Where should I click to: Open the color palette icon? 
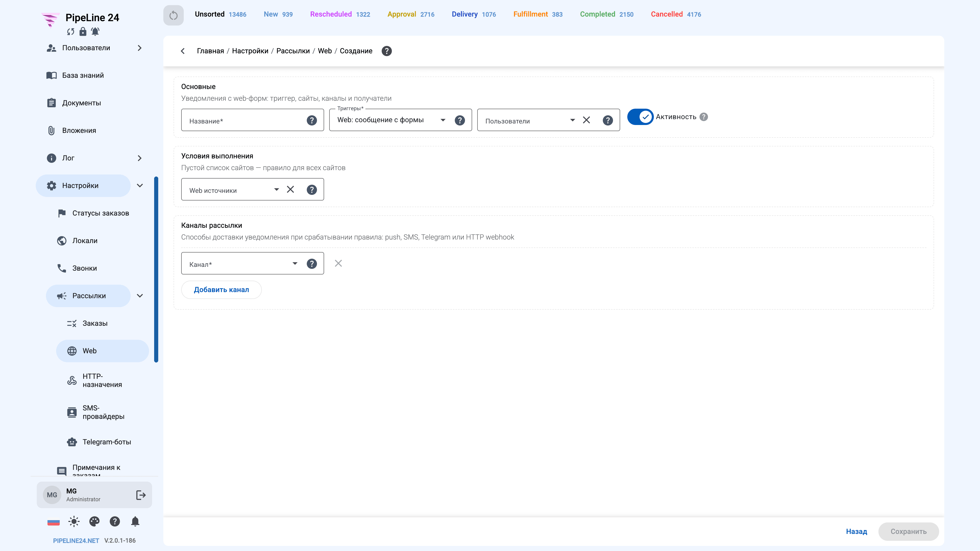click(94, 521)
